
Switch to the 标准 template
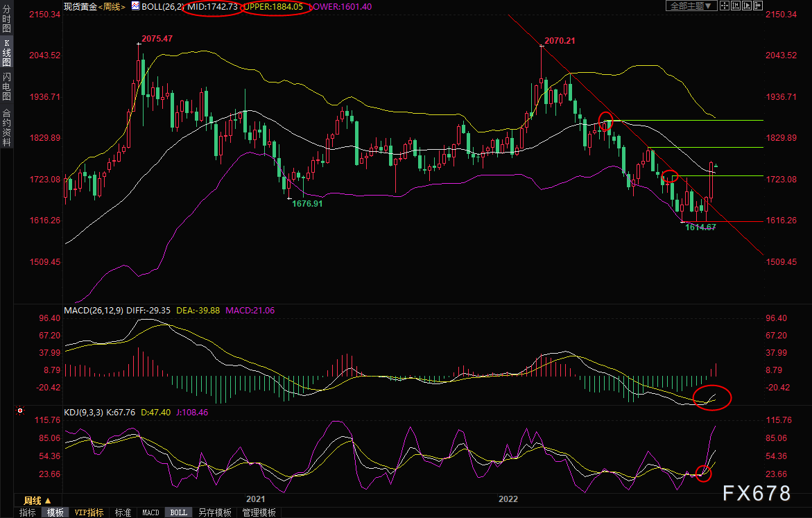coord(123,512)
